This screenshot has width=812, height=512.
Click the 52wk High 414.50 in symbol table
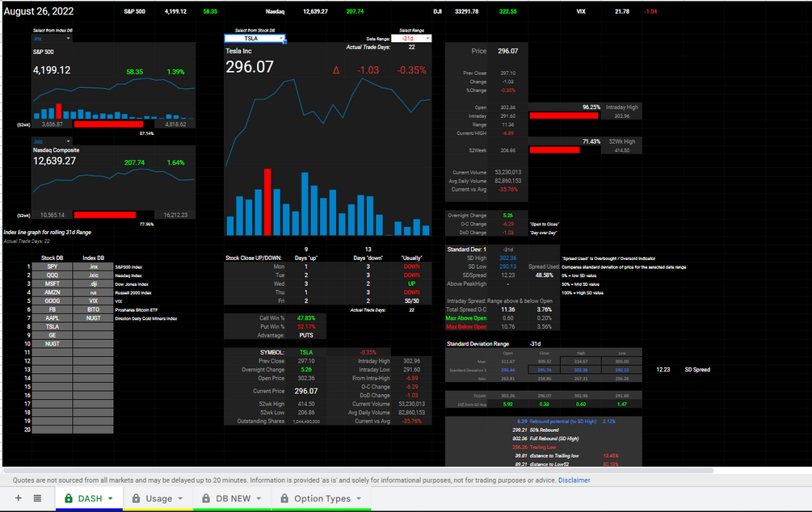pos(306,404)
